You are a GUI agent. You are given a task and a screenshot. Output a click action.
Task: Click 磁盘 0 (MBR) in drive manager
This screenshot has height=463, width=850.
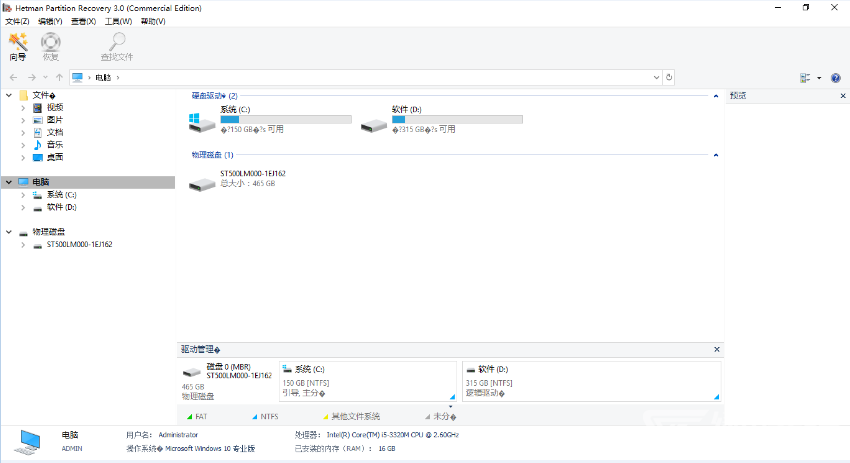coord(228,382)
